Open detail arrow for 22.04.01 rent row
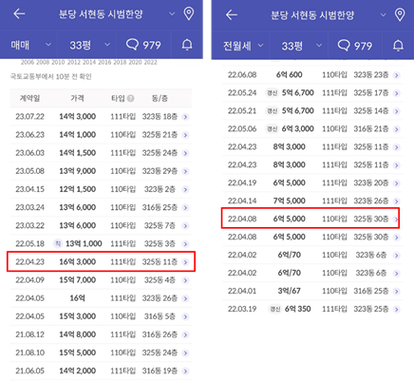Image resolution: width=414 pixels, height=383 pixels. click(x=396, y=291)
